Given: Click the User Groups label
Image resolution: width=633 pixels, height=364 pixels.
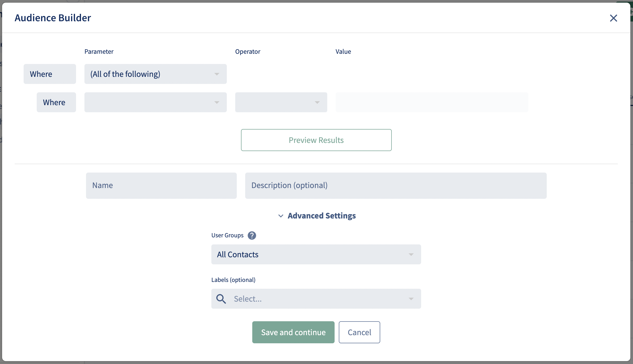Looking at the screenshot, I should point(227,235).
